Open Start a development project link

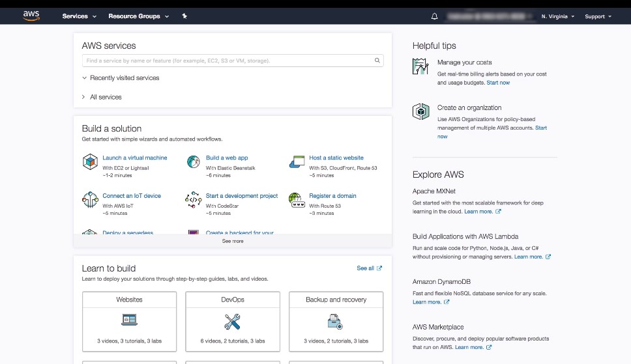coord(242,196)
